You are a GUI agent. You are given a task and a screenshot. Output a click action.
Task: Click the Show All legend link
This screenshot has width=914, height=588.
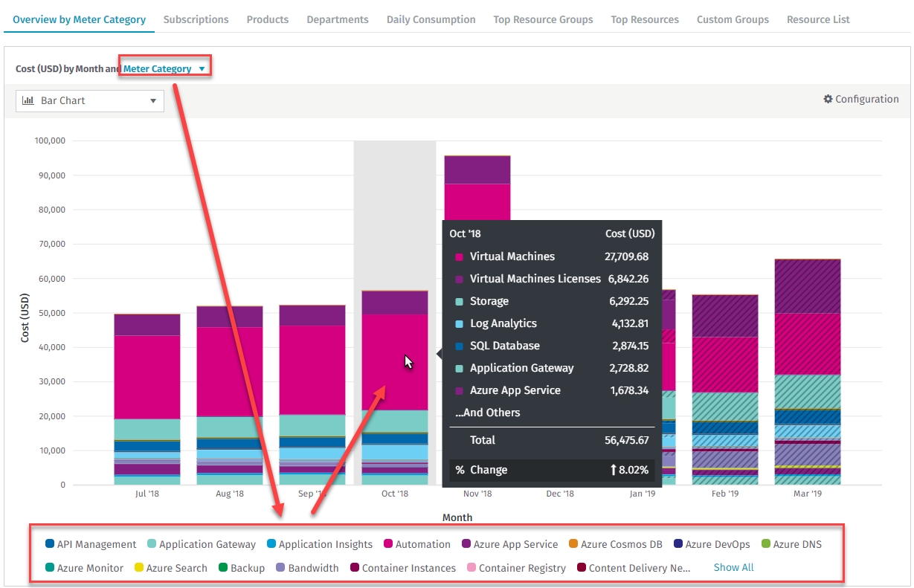pos(733,567)
